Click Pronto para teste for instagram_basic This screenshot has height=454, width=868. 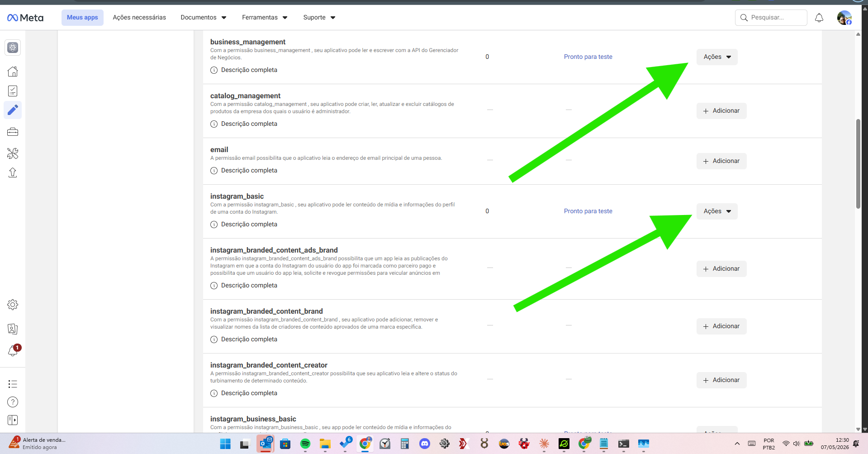point(588,211)
